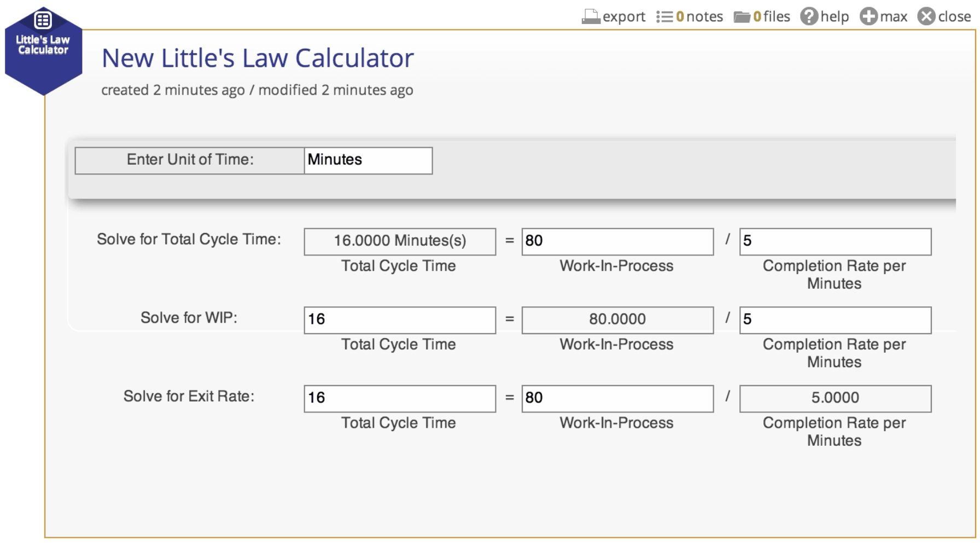The width and height of the screenshot is (980, 547).
Task: Click the Solve for Exit Rate label
Action: point(189,396)
